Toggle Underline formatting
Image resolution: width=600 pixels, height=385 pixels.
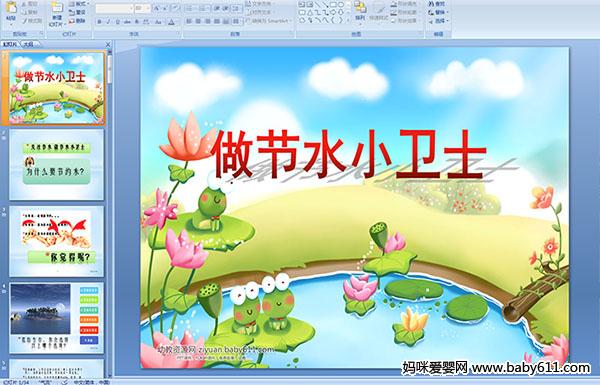click(117, 22)
